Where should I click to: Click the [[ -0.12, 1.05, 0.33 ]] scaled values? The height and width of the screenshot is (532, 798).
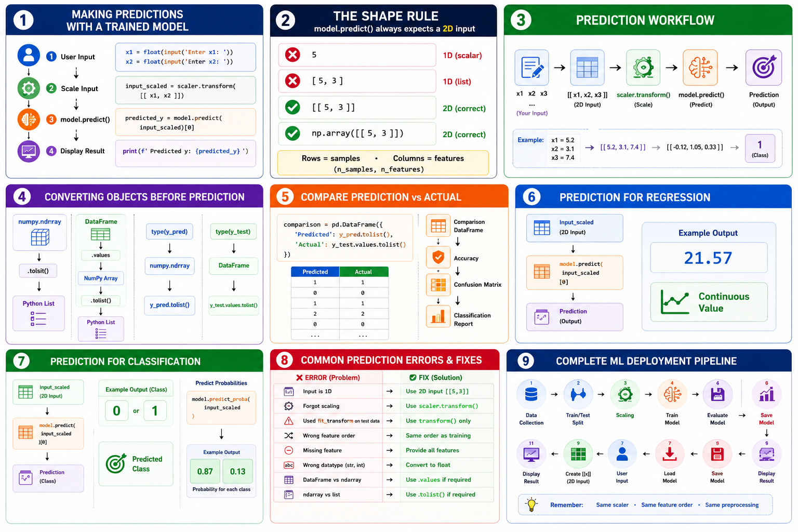click(695, 147)
